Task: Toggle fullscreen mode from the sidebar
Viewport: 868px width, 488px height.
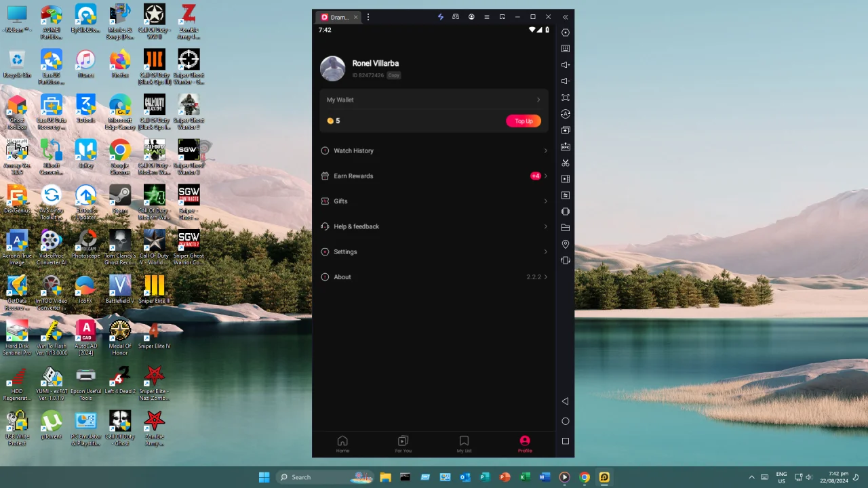Action: (566, 97)
